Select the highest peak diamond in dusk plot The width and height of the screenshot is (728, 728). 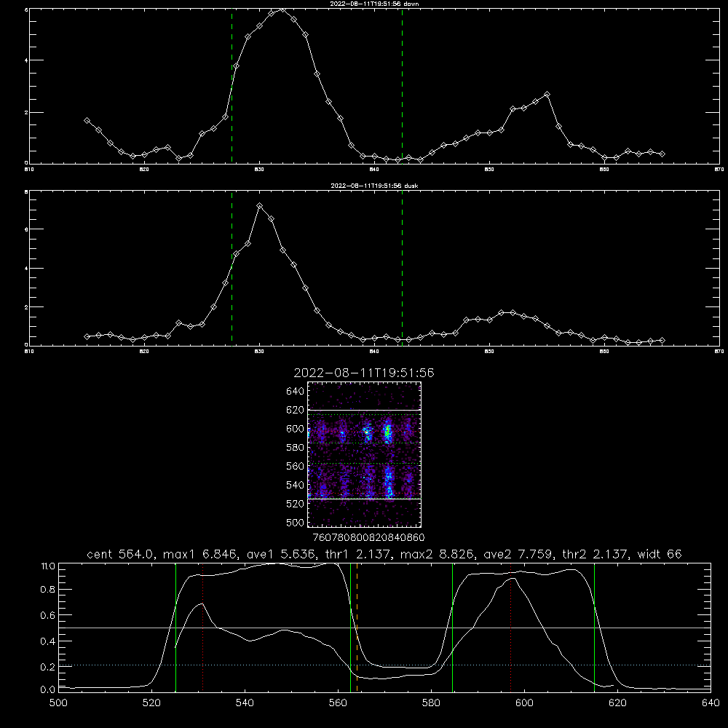coord(260,206)
